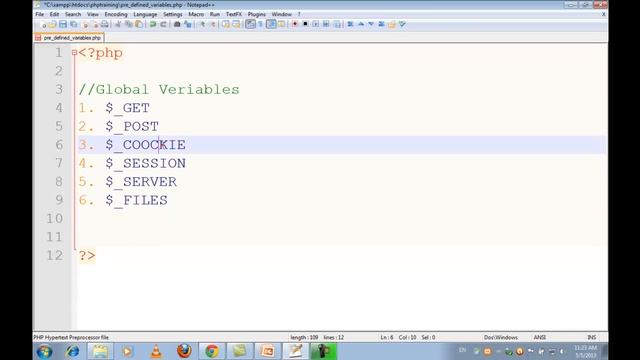This screenshot has height=360, width=640.
Task: Save the current file with the toolbar icon
Action: click(63, 24)
